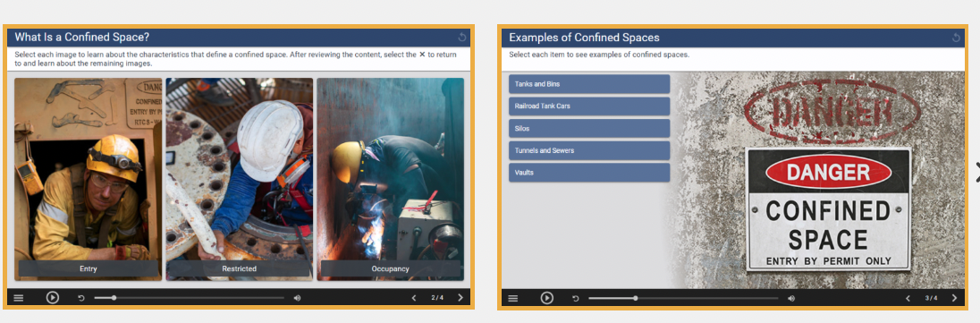Image resolution: width=980 pixels, height=323 pixels.
Task: Click the '3 / 4' slide counter
Action: pyautogui.click(x=931, y=298)
